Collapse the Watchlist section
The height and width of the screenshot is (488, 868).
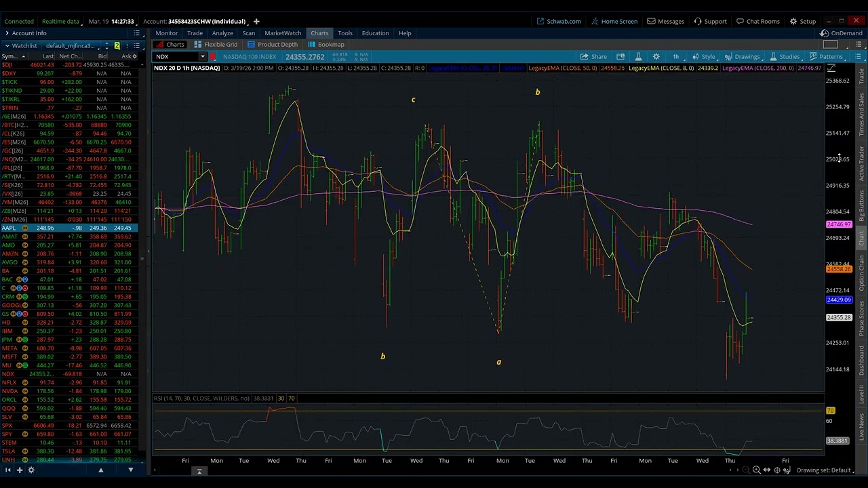7,45
